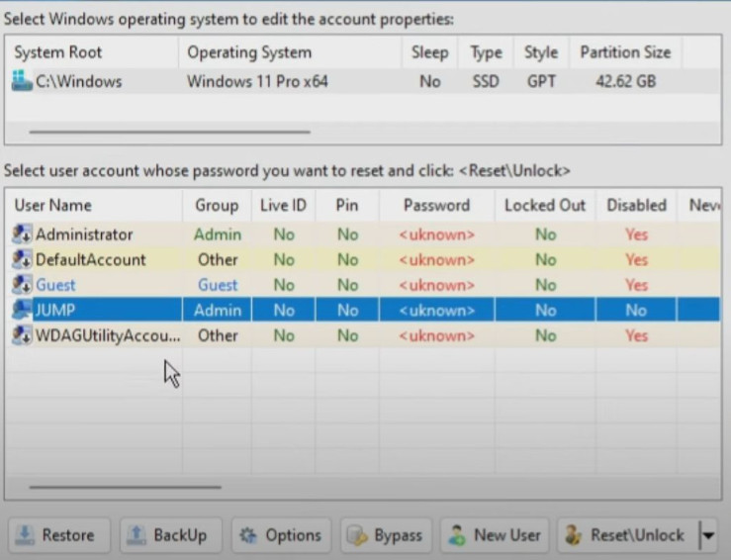Click the Sleep column header
731x560 pixels.
click(430, 52)
